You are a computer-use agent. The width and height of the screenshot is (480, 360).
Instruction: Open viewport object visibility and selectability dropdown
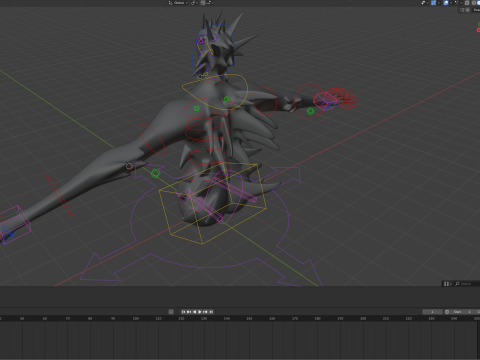coord(425,3)
